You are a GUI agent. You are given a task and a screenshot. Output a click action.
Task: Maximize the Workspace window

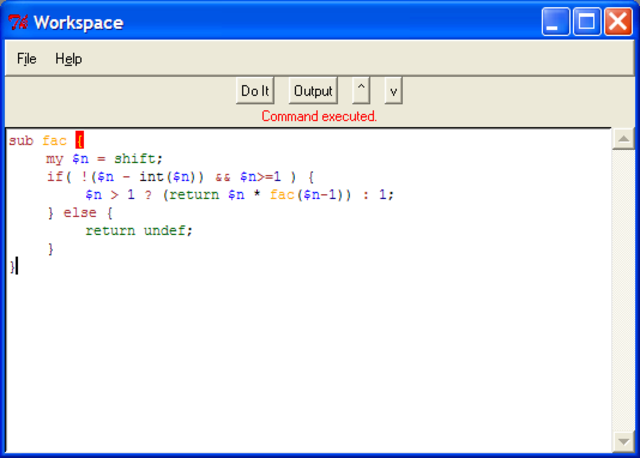point(587,22)
